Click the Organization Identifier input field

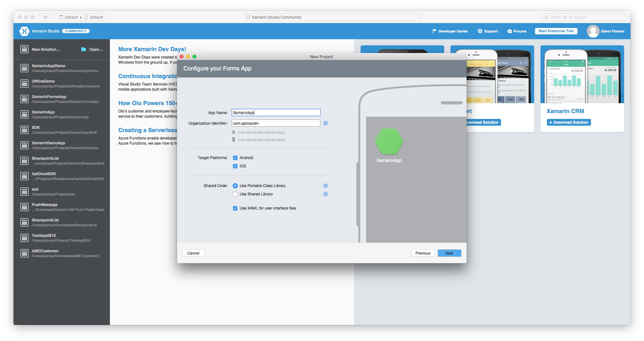click(276, 123)
